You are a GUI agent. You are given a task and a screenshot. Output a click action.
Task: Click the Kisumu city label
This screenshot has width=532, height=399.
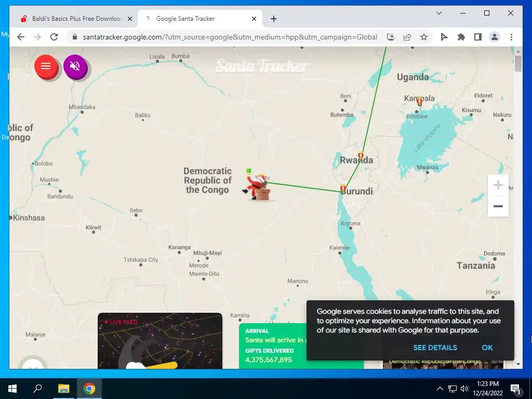471,110
